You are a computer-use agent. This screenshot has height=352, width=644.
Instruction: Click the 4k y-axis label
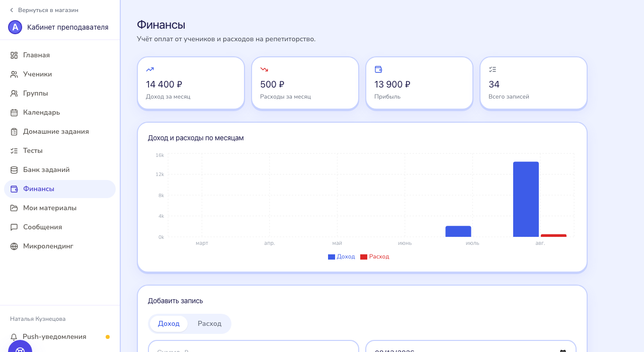(x=162, y=216)
